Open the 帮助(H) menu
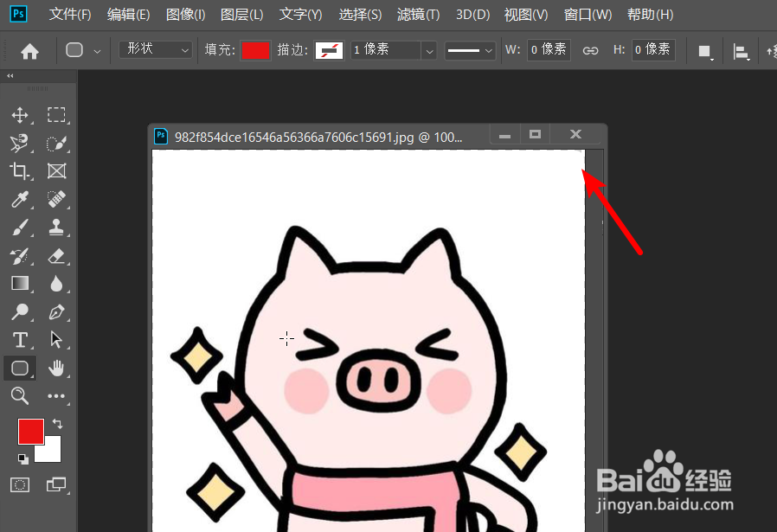The width and height of the screenshot is (777, 532). click(x=650, y=15)
